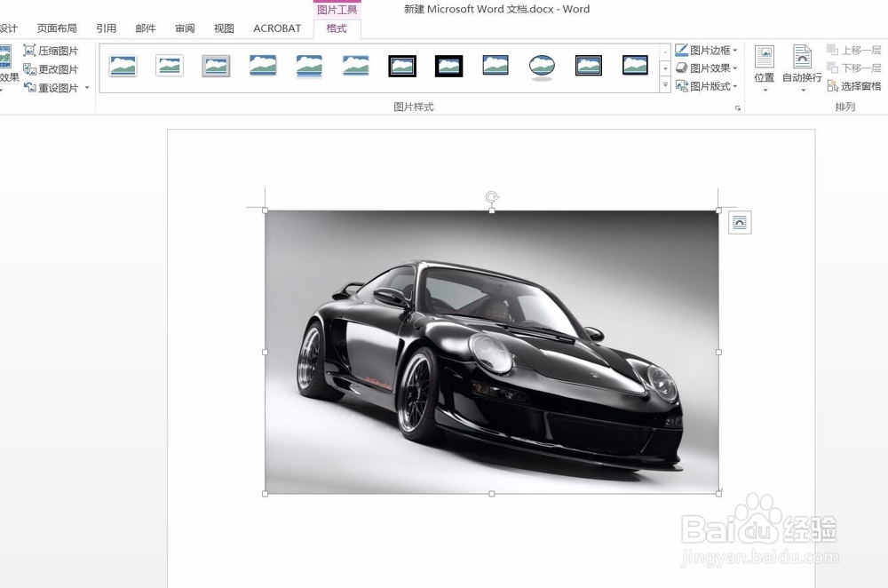Switch to the 页面布局 tab
Screen dimensions: 888x588
tap(57, 28)
